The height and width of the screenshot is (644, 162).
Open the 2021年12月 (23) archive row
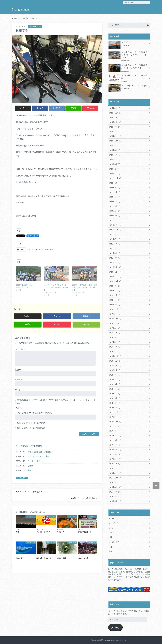(x=129, y=225)
